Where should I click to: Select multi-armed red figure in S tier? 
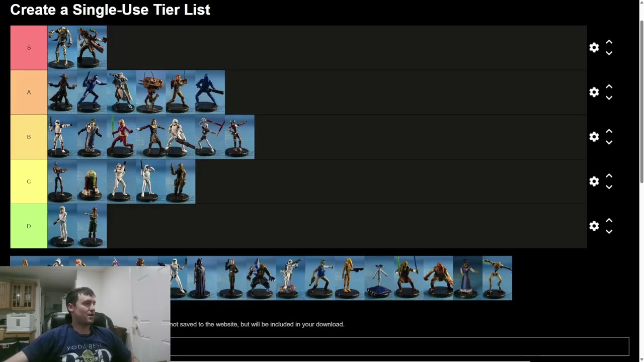[x=92, y=47]
